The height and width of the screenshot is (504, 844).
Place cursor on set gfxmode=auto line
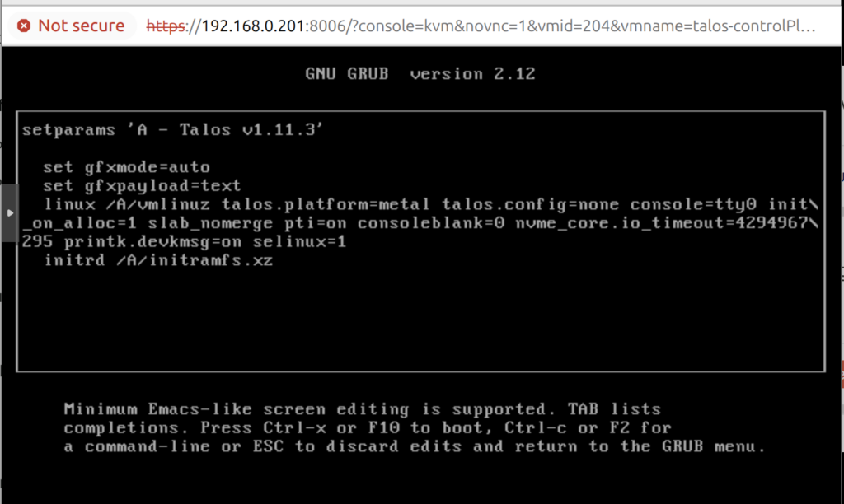click(126, 167)
